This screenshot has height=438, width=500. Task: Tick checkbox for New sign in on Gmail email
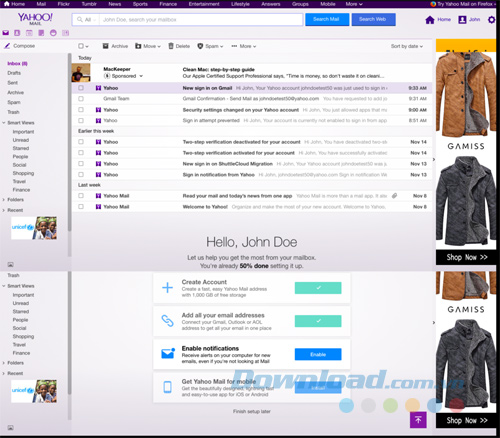coord(81,88)
